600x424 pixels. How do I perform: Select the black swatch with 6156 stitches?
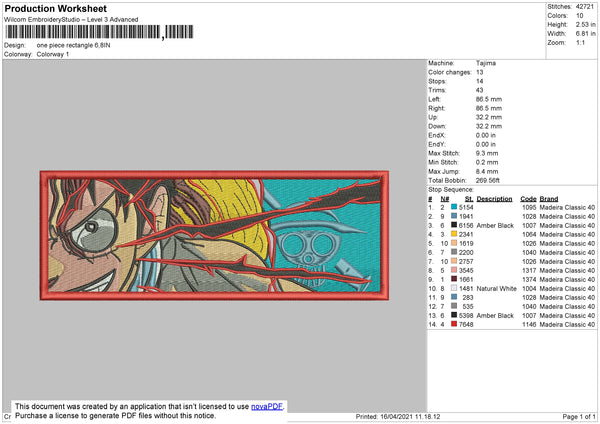[454, 225]
